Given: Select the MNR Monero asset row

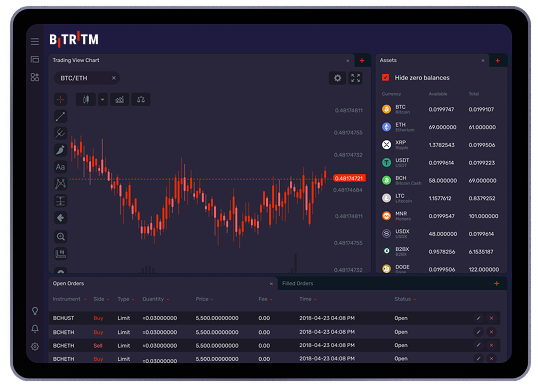Looking at the screenshot, I should point(440,216).
